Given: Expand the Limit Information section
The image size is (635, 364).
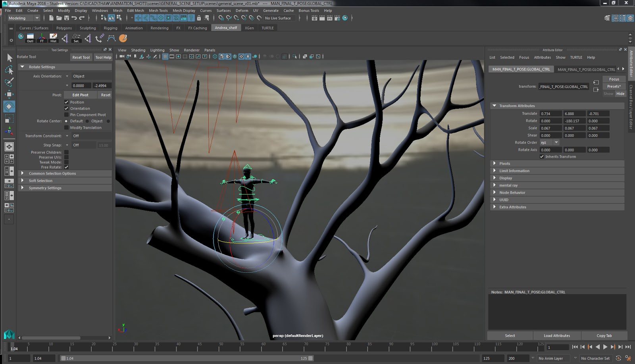Looking at the screenshot, I should [x=514, y=171].
